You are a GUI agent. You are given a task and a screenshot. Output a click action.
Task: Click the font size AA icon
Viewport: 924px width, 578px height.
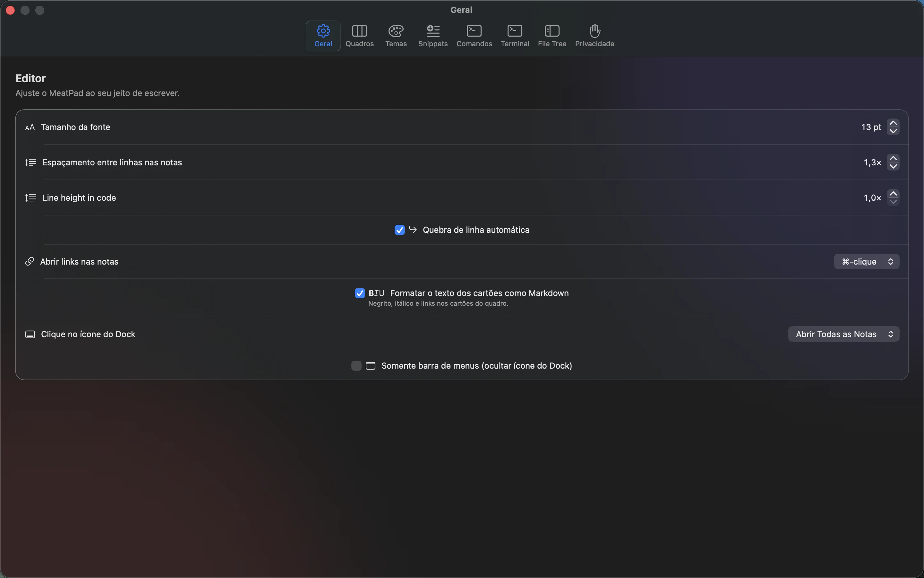[30, 127]
